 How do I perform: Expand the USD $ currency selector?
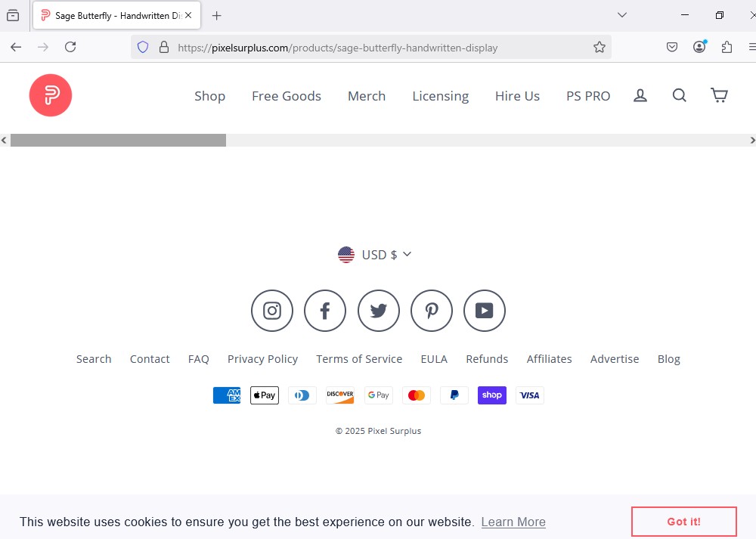point(375,255)
